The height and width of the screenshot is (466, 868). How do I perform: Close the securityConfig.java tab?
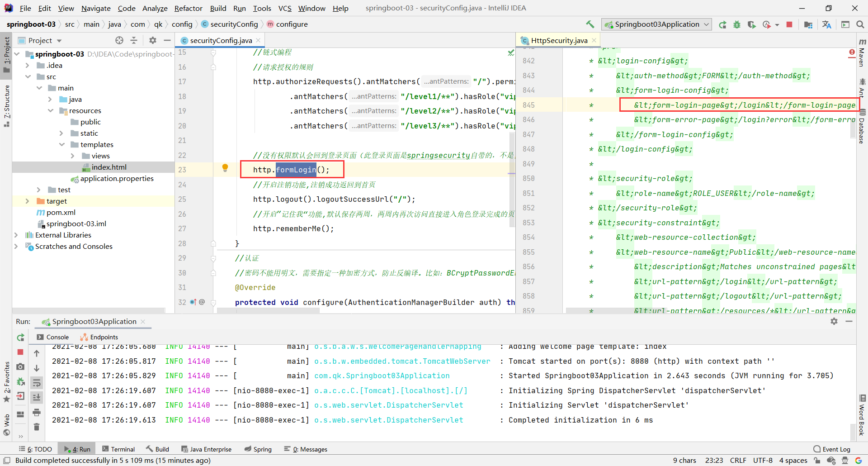tap(258, 40)
